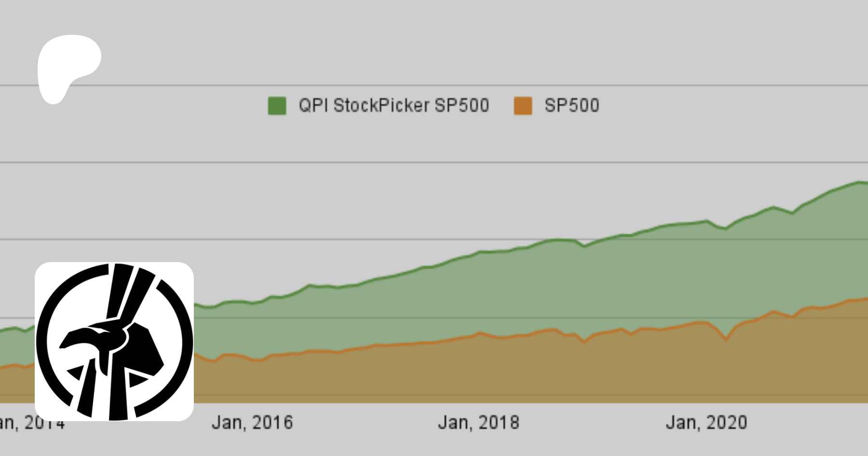Click the topmost horizontal gridline above the legend
This screenshot has height=456, width=868.
[x=434, y=85]
